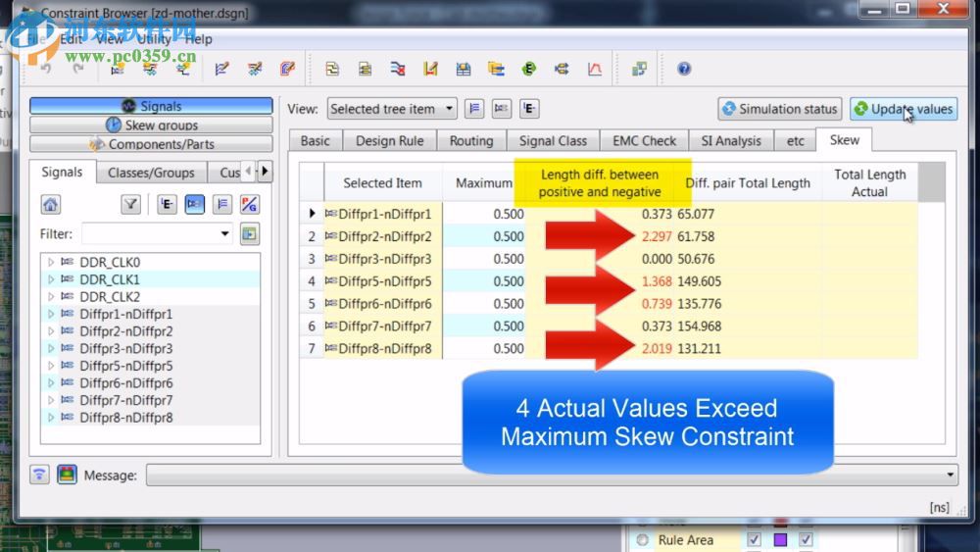The height and width of the screenshot is (552, 980).
Task: Select the Rule Area radio button in background window
Action: point(643,539)
